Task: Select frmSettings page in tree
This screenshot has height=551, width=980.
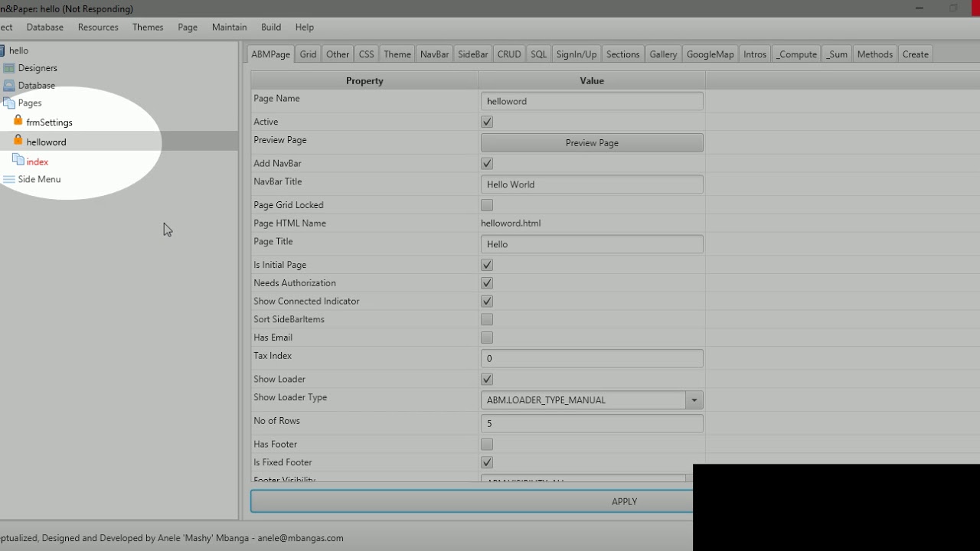Action: 49,122
